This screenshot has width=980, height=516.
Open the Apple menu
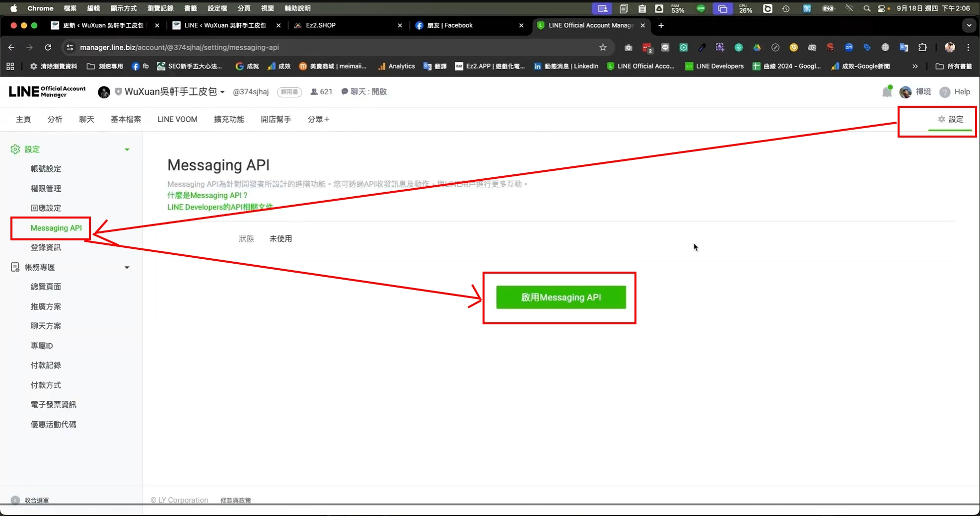tap(13, 8)
